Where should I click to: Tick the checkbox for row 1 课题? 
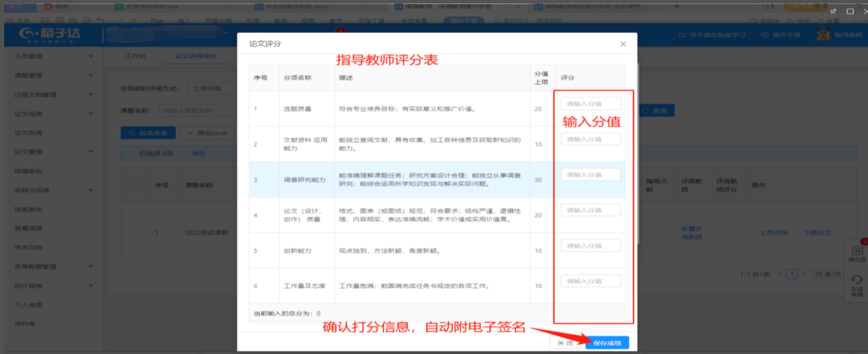click(136, 233)
